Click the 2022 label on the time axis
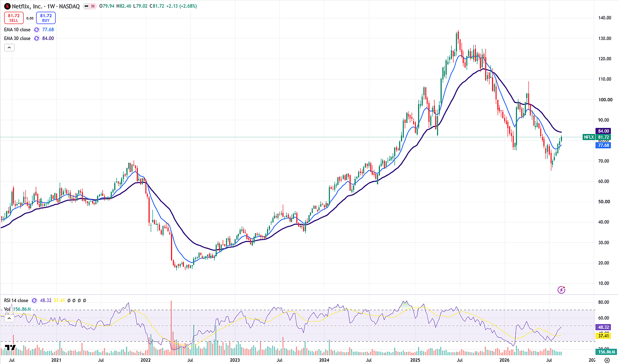This screenshot has height=364, width=618. (146, 360)
